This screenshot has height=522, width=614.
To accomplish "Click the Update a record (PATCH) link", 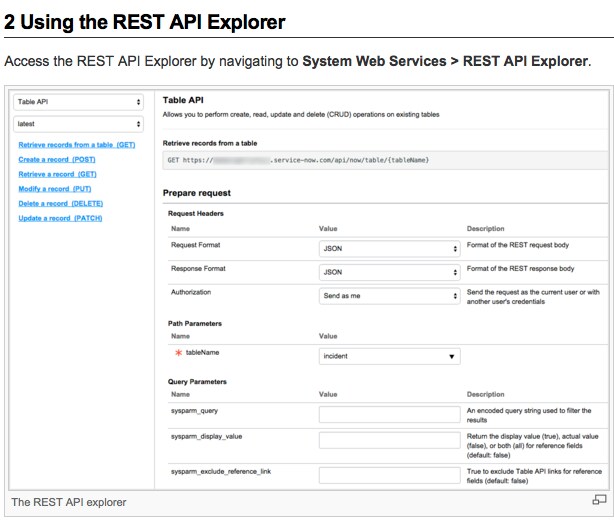I will point(60,218).
